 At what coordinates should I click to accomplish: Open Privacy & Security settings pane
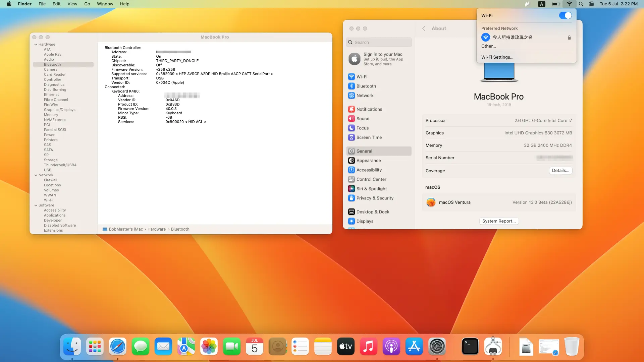click(x=379, y=198)
